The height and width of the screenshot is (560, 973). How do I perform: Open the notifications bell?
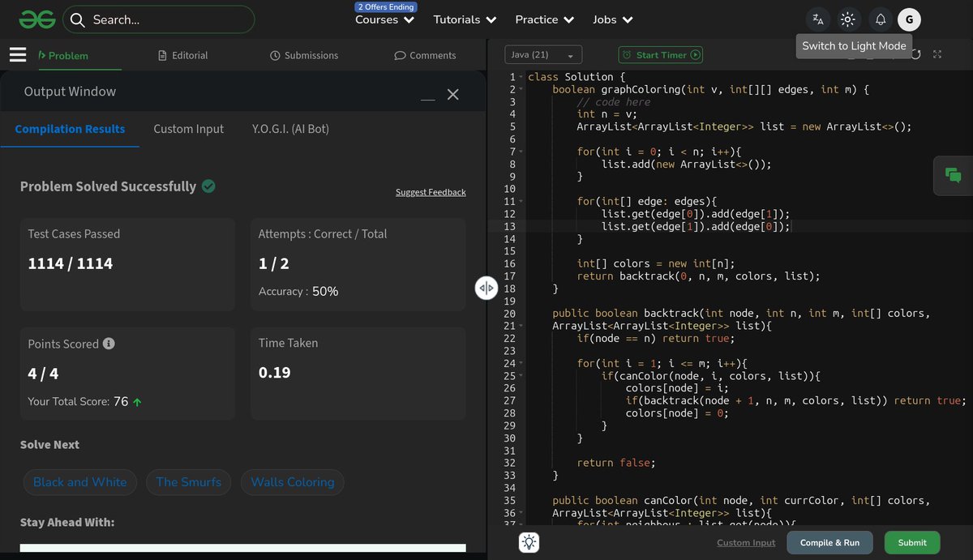point(880,19)
